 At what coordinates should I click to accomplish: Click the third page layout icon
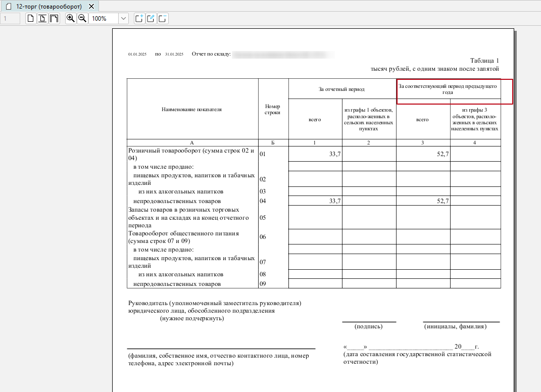click(54, 19)
